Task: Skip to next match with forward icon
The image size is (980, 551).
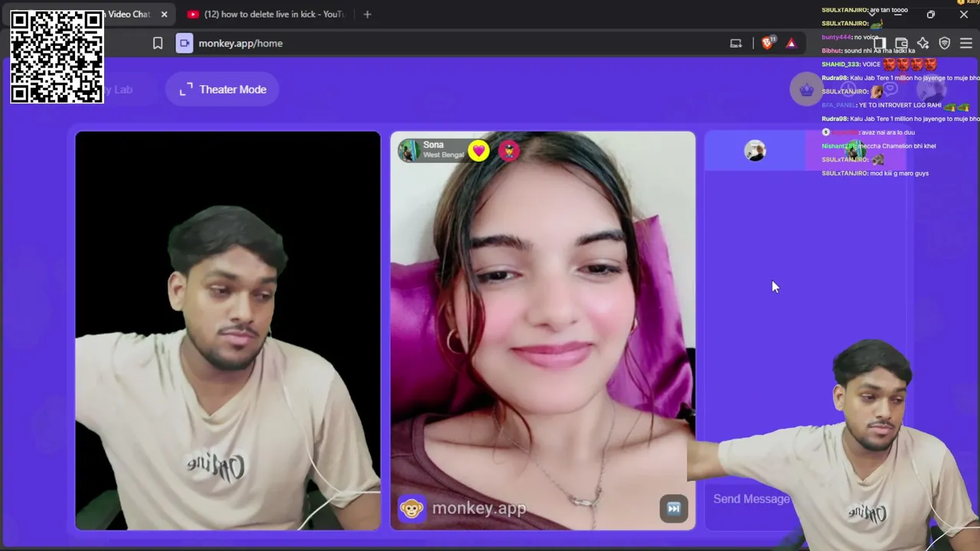Action: [x=674, y=508]
